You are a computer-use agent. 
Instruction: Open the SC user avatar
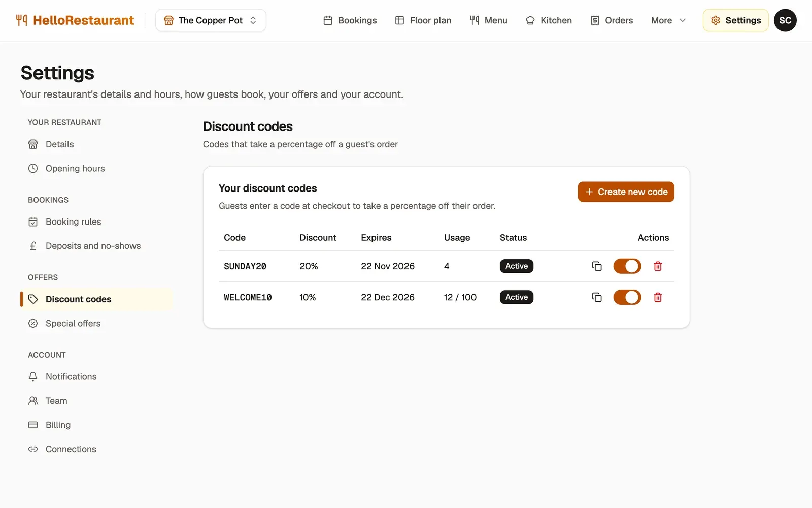785,20
